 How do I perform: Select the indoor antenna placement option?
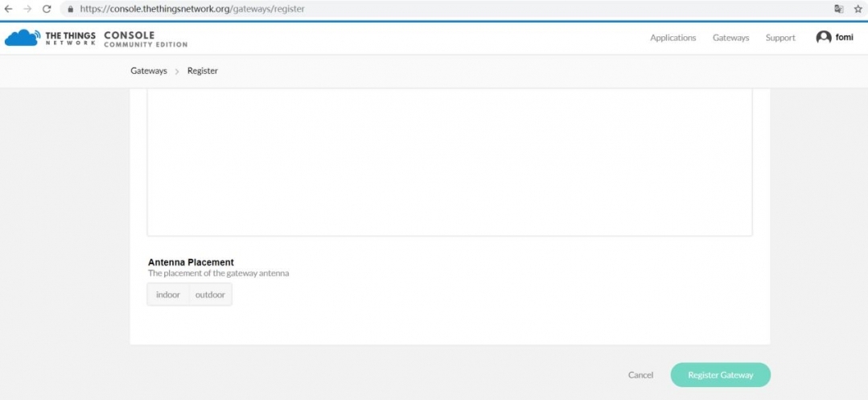(x=168, y=295)
